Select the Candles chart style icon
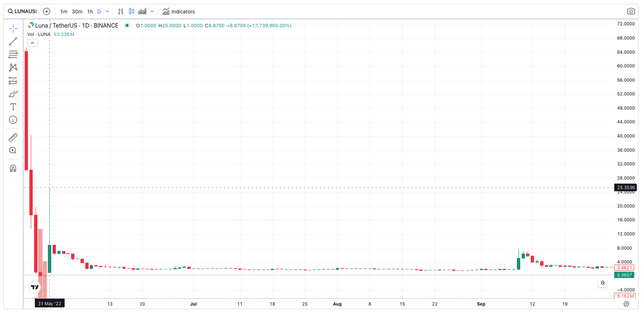This screenshot has height=315, width=644. (131, 11)
